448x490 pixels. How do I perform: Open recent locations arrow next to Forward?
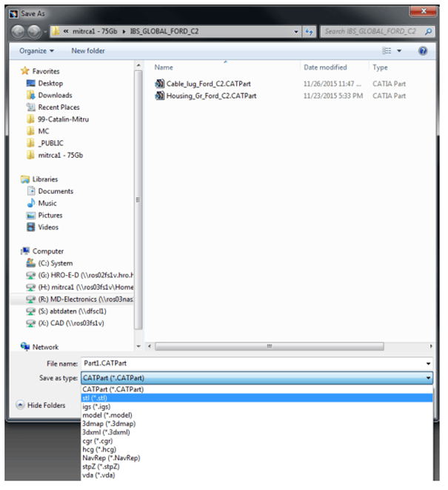coord(45,32)
